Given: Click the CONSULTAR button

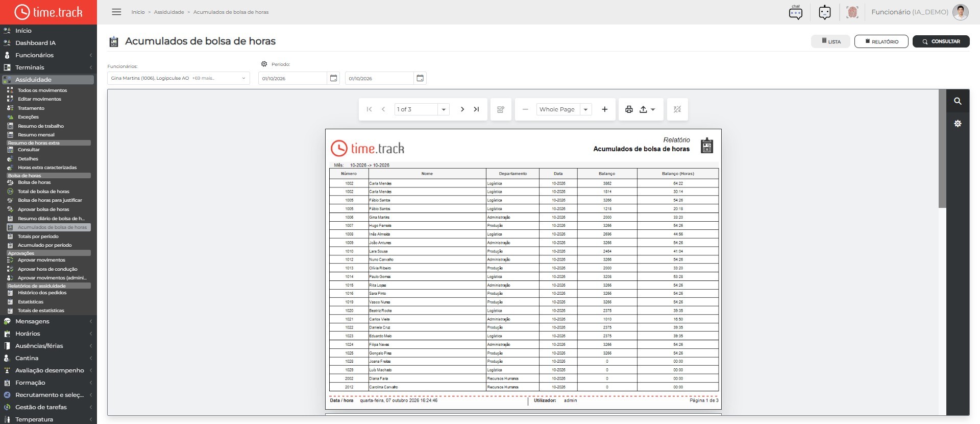Looking at the screenshot, I should [941, 41].
